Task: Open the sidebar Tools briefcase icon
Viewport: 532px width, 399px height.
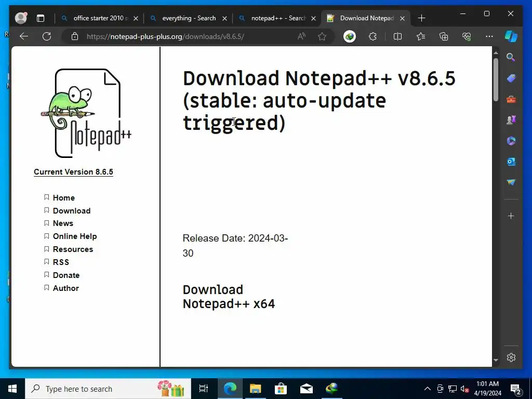Action: coord(511,99)
